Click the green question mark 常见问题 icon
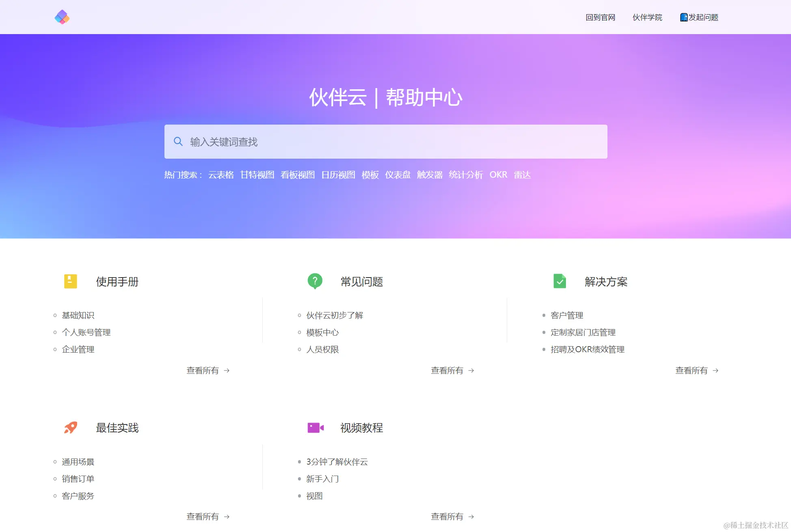 tap(315, 281)
